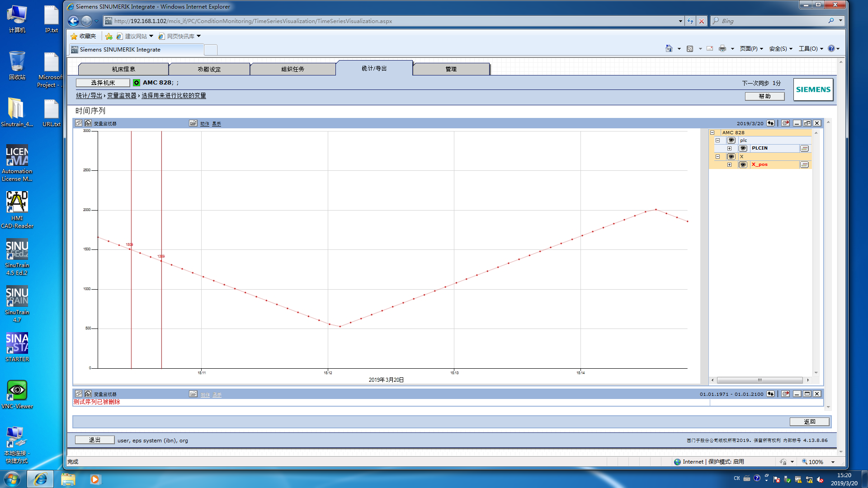This screenshot has width=868, height=488.
Task: Click the open folder icon in the upper chart header
Action: 193,123
